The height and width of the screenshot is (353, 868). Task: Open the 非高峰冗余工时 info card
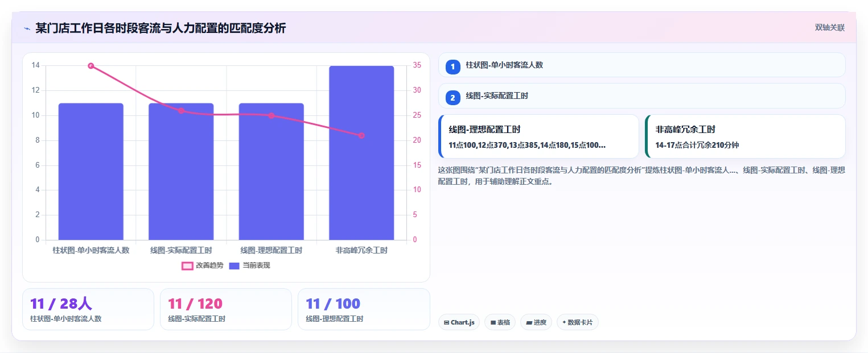745,136
